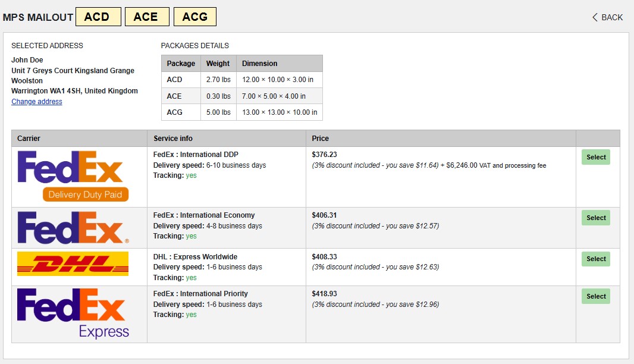Click the BACK chevron arrow
This screenshot has height=364, width=634.
(x=595, y=17)
